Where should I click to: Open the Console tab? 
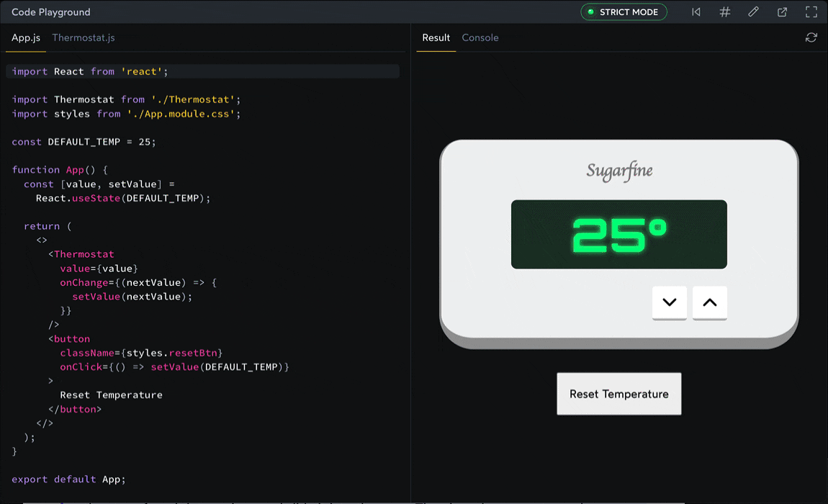[480, 37]
